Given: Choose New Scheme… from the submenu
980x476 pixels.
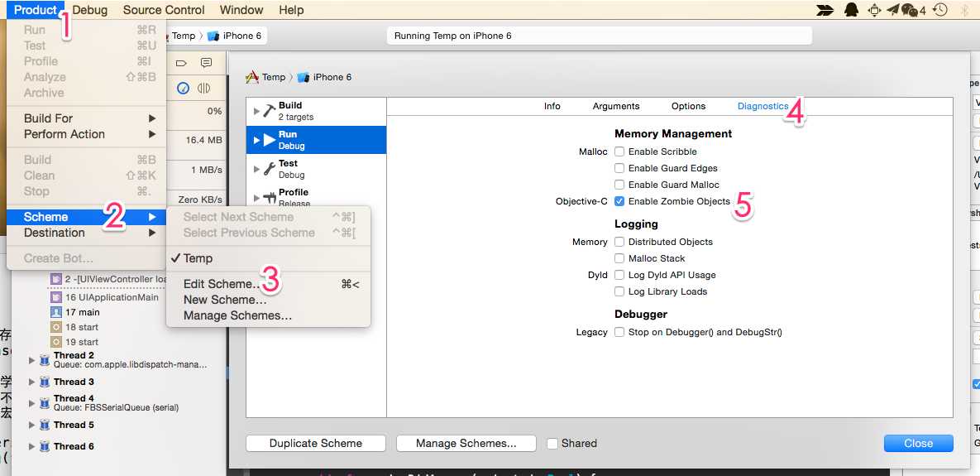Looking at the screenshot, I should tap(269, 300).
